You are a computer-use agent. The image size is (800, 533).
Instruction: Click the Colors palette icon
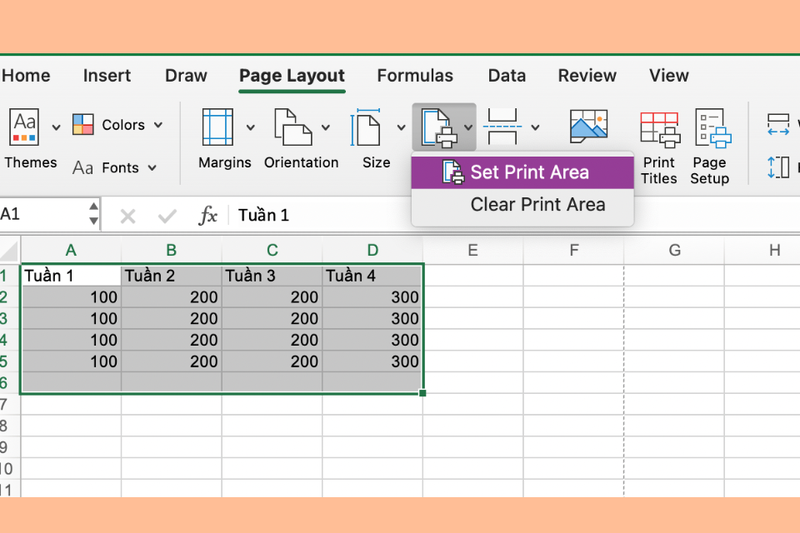(83, 124)
